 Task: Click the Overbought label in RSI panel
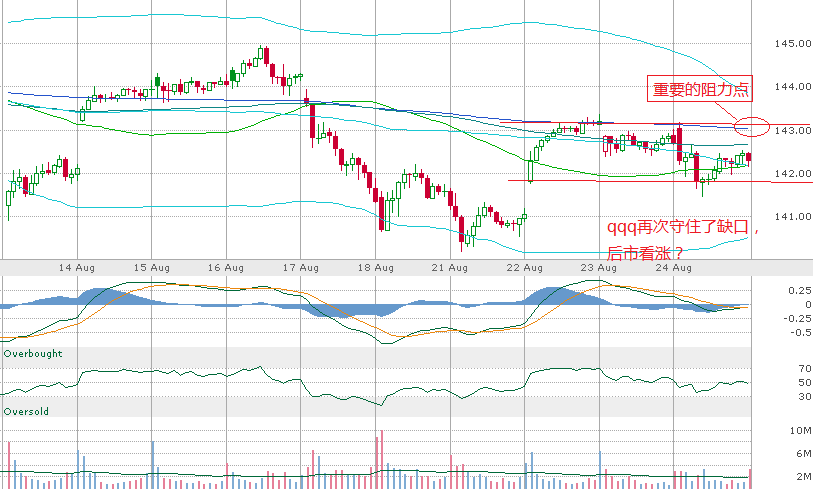(33, 354)
